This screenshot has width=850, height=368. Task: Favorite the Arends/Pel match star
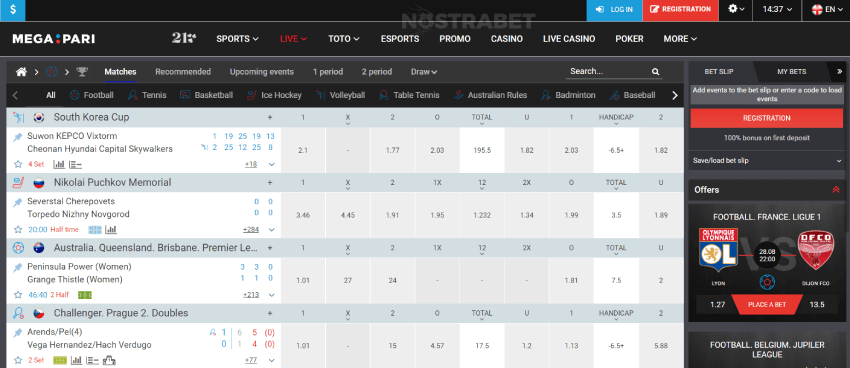point(18,360)
